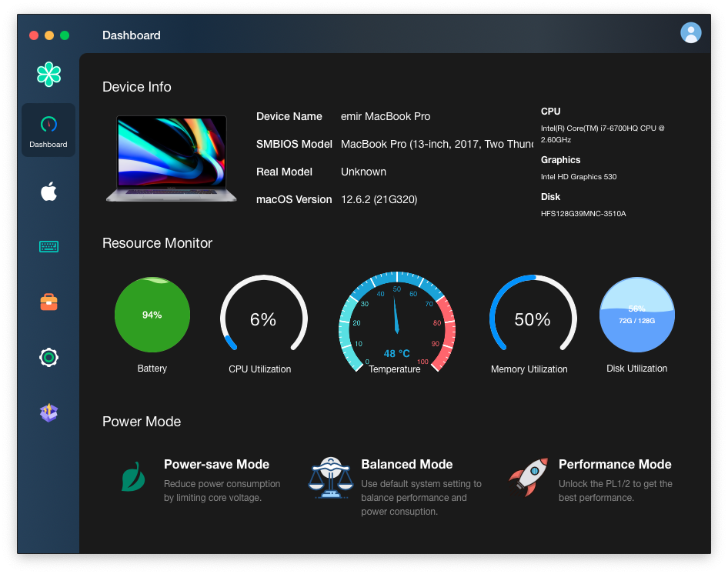Viewport: 728px width, 574px height.
Task: Click the 'Power Mode' section heading
Action: tap(142, 421)
